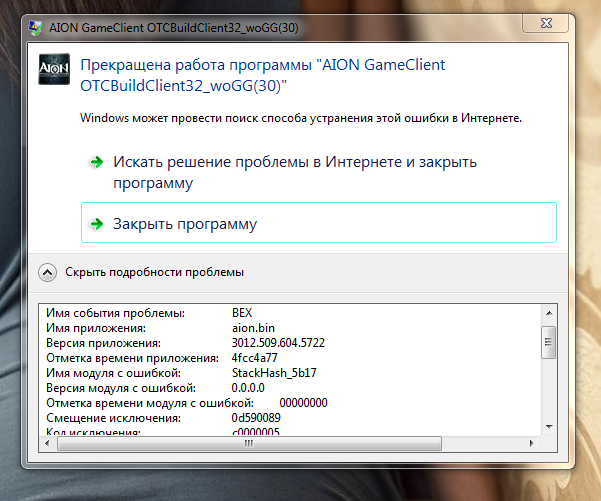The image size is (601, 501).
Task: Click the horizontal scrollbar thumb
Action: (249, 444)
